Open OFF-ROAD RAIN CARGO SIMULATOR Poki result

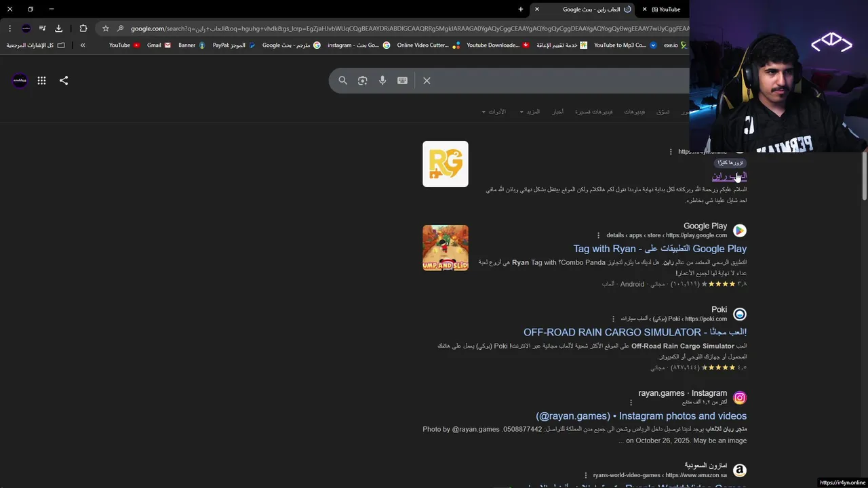coord(635,332)
